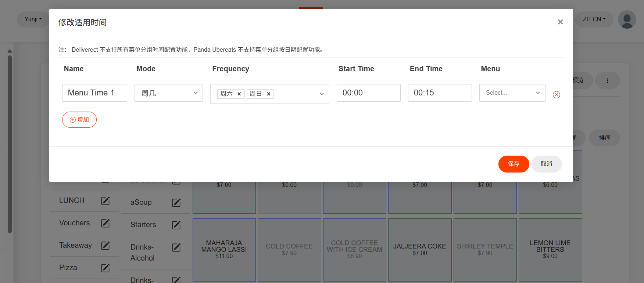Edit the aSoup category

click(x=176, y=203)
